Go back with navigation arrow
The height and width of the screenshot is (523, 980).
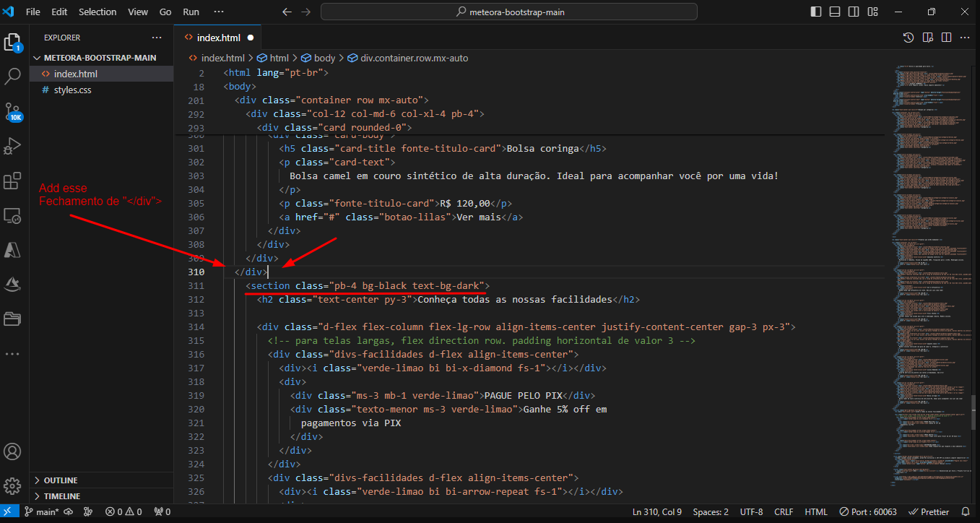pos(287,12)
